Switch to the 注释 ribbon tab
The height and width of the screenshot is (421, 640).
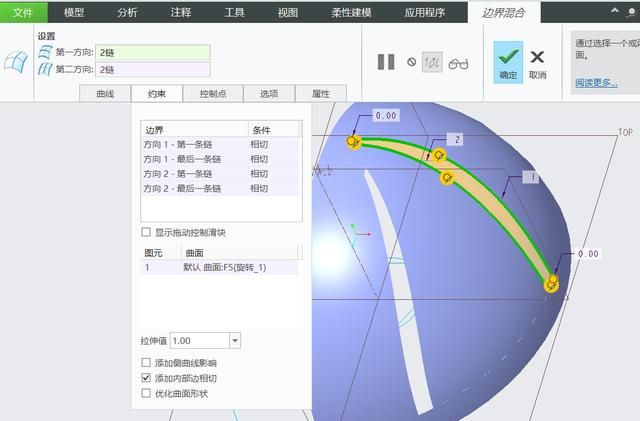click(x=181, y=13)
